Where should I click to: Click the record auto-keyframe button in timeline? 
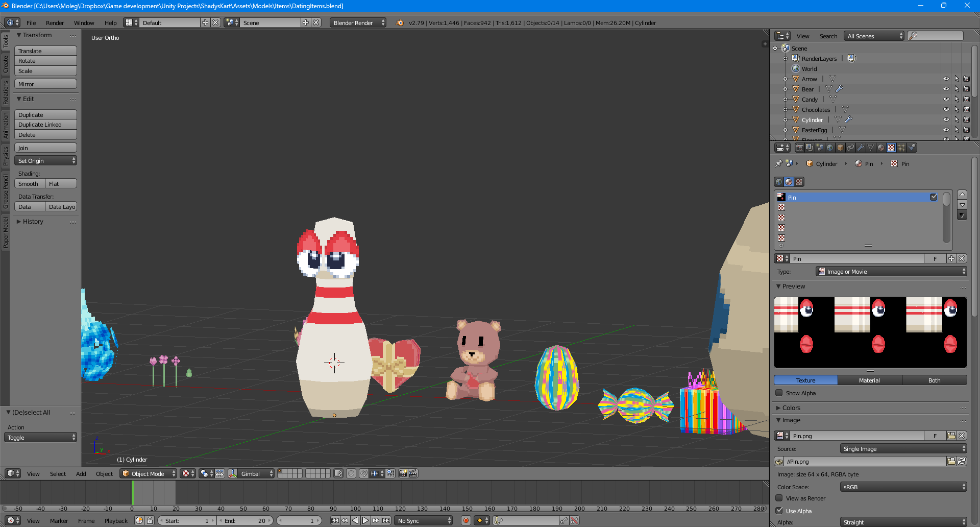coord(465,520)
